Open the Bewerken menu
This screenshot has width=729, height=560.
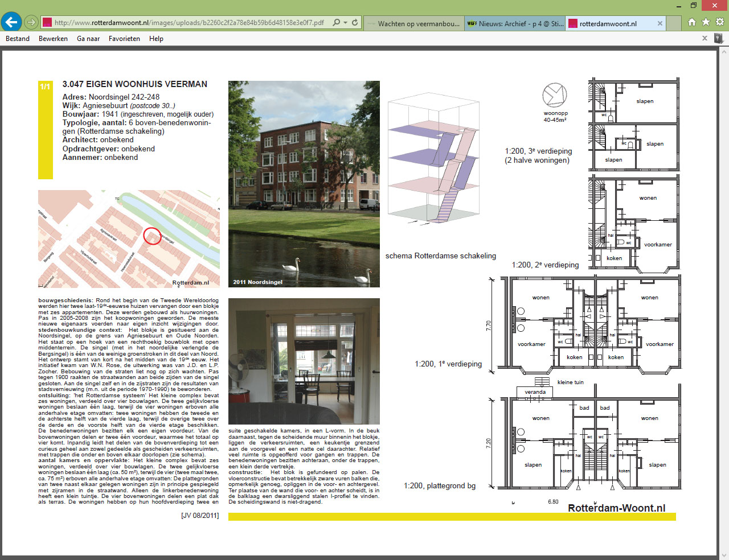coord(53,39)
